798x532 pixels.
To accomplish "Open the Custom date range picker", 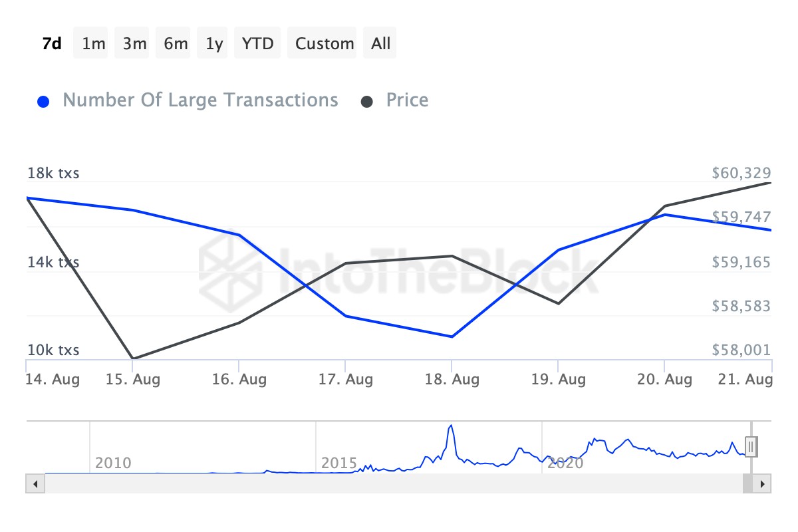I will click(x=325, y=44).
